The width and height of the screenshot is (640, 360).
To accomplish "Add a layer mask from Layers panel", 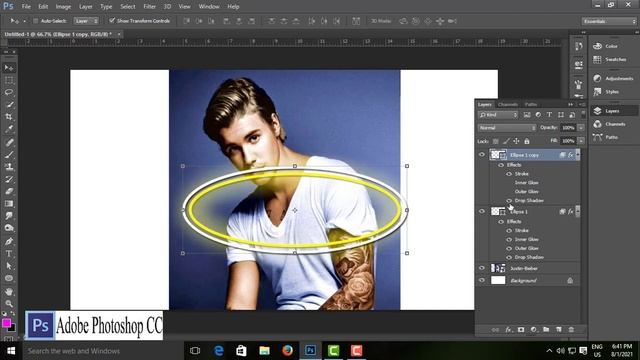I will point(521,329).
